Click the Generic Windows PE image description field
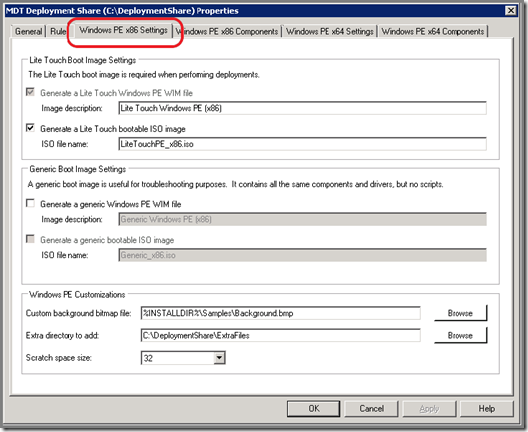Image resolution: width=528 pixels, height=432 pixels. click(302, 219)
